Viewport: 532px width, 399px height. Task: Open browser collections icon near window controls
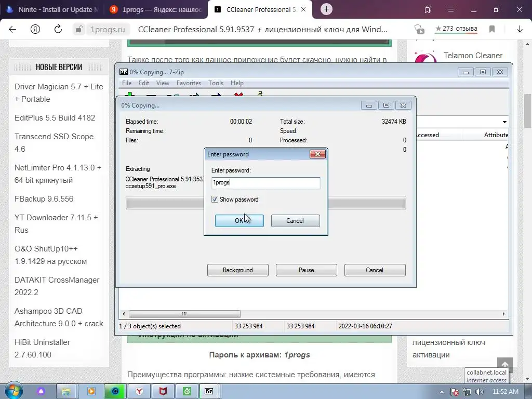tap(428, 9)
